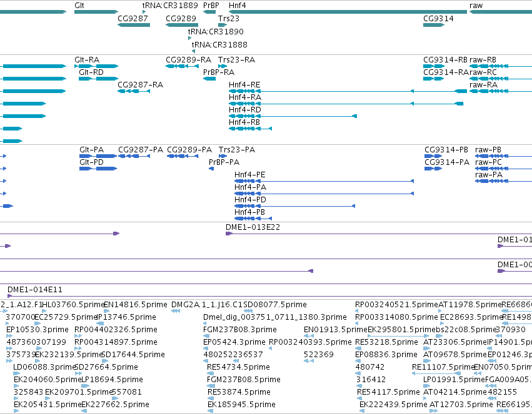Select the CG9314-RB transcript
Screen dimensions: 532x414
point(434,66)
